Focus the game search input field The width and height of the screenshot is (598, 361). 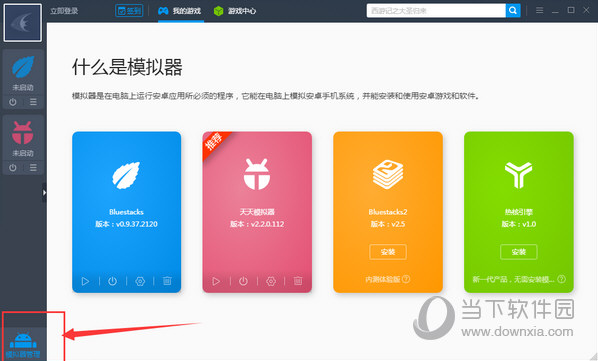(x=436, y=11)
